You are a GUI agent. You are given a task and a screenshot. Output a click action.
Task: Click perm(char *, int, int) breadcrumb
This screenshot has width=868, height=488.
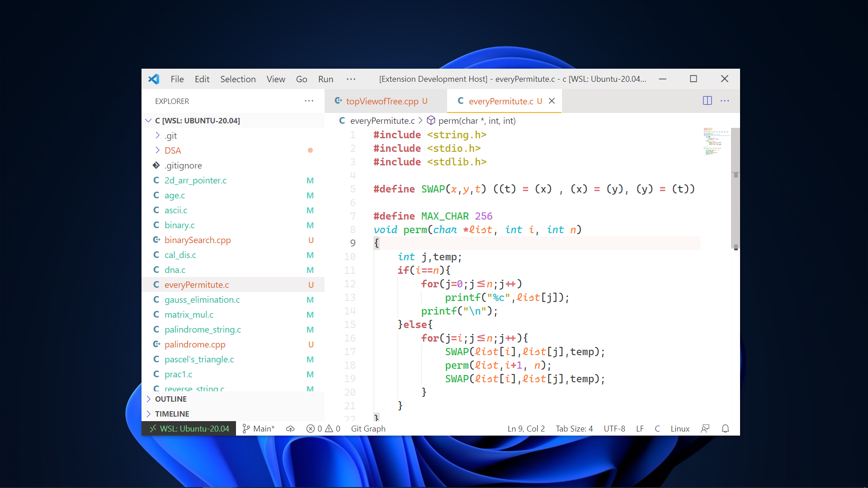tap(477, 121)
